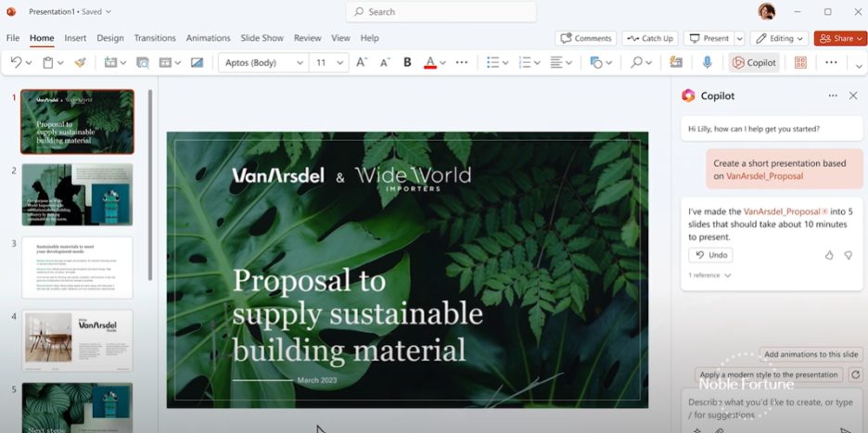The height and width of the screenshot is (433, 868).
Task: Click the Share button
Action: click(840, 38)
